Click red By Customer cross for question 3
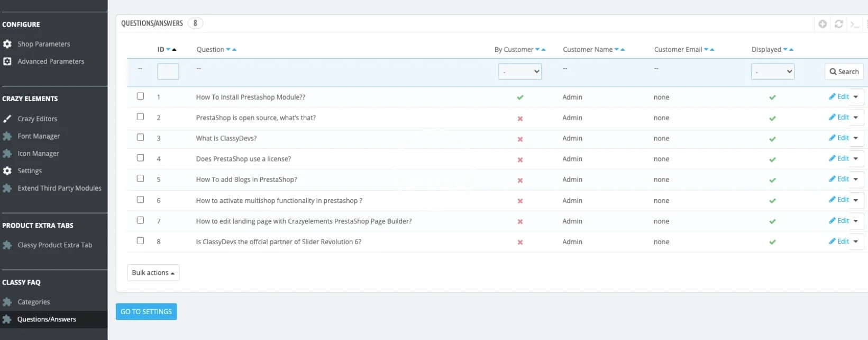 click(x=520, y=139)
